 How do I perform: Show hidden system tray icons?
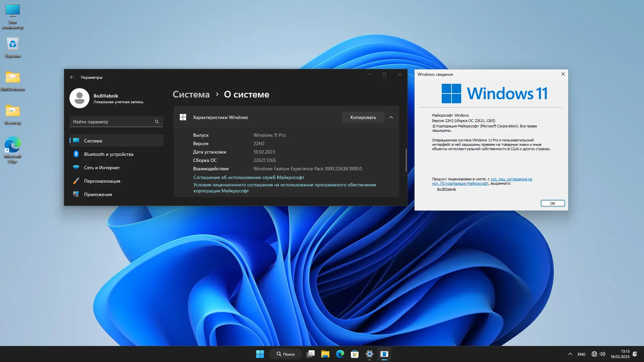570,354
